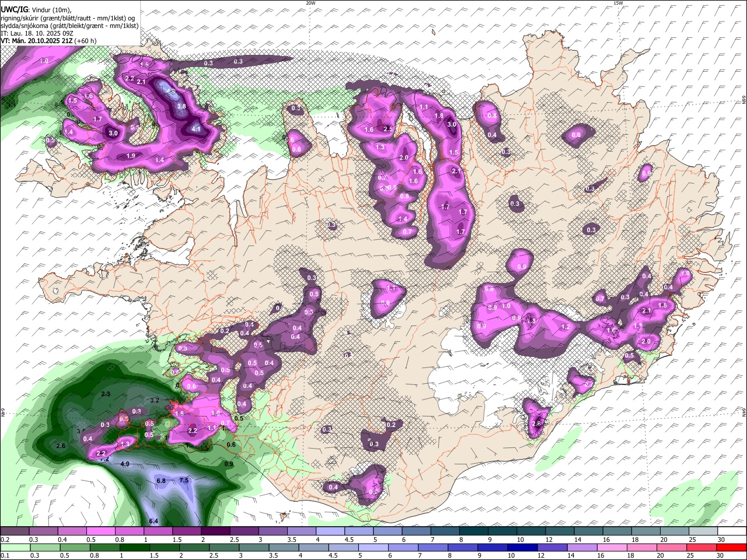The image size is (747, 560).
Task: Click the '15W' longitude label
Action: click(618, 3)
